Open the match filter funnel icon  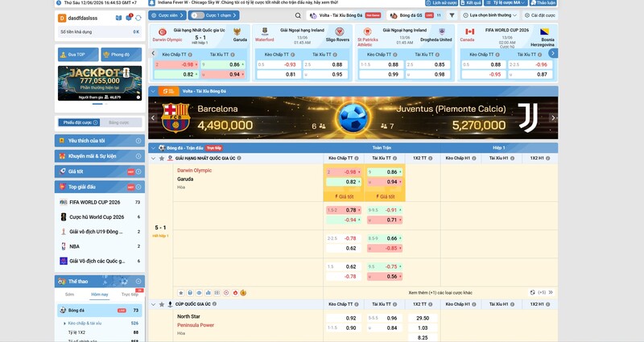pyautogui.click(x=452, y=15)
